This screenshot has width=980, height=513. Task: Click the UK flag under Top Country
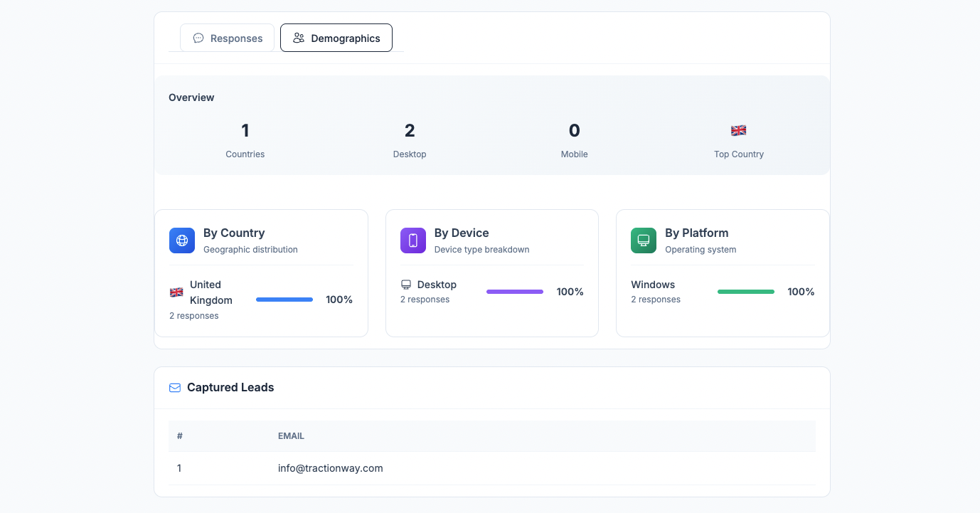point(738,130)
